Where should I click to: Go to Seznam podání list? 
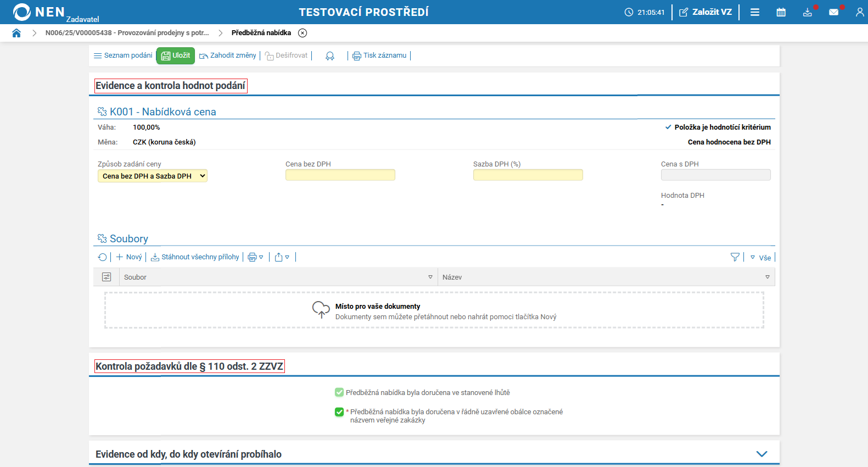coord(124,55)
